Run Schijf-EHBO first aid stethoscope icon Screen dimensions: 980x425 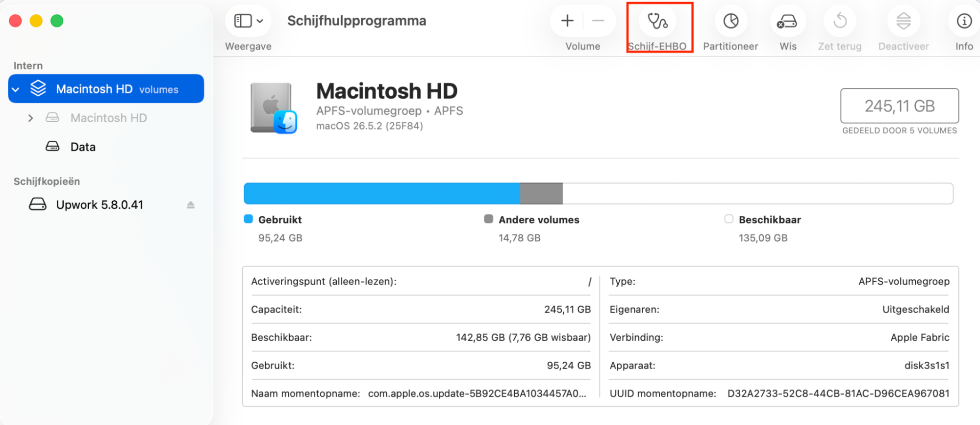click(x=657, y=21)
